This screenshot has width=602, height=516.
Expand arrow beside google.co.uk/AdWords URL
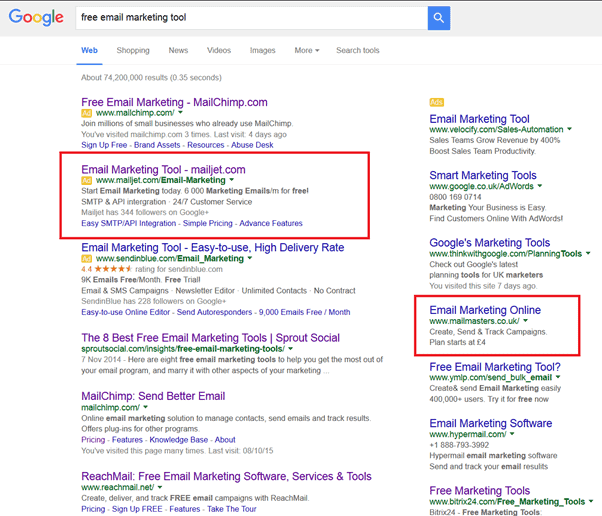tap(540, 186)
